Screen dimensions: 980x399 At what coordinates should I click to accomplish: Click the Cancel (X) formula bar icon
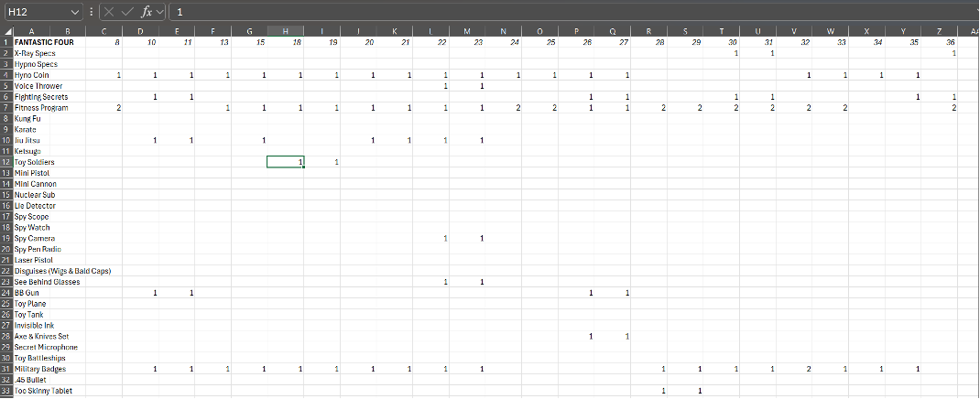click(x=109, y=12)
